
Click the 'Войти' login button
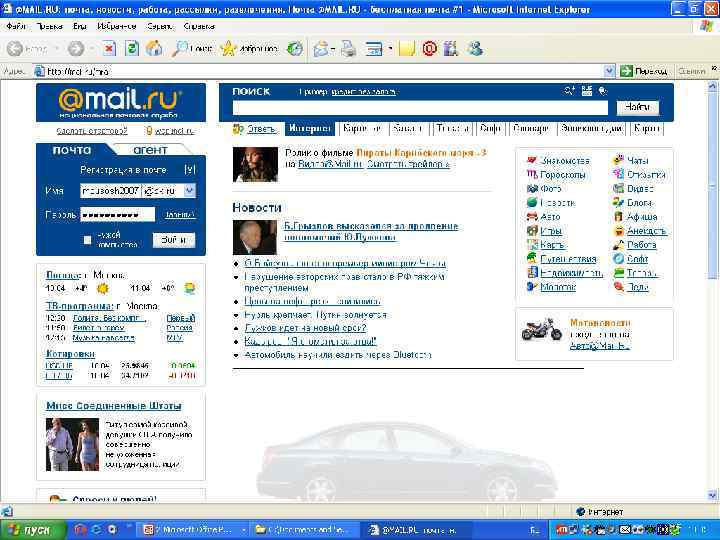coord(174,239)
